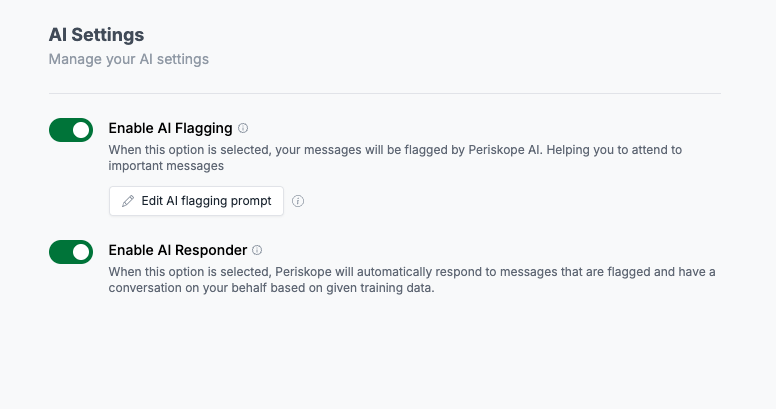Click the divider line under the header
Viewport: 776px width, 409px height.
(385, 93)
